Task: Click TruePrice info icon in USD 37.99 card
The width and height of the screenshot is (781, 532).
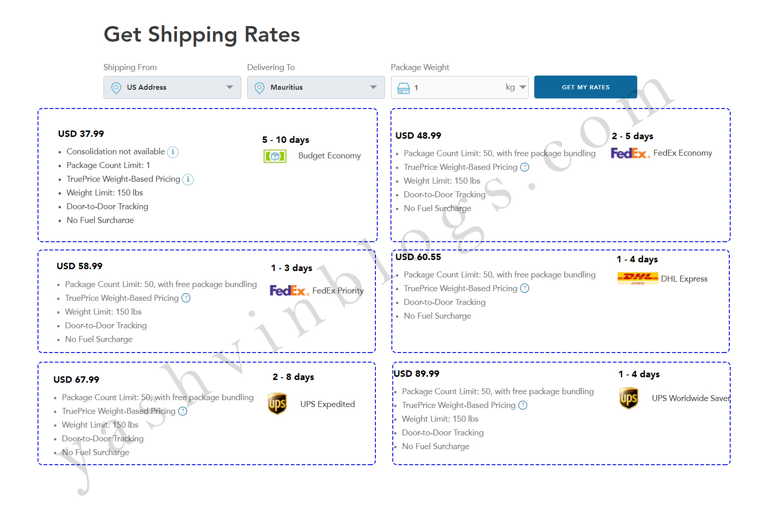Action: pyautogui.click(x=188, y=179)
